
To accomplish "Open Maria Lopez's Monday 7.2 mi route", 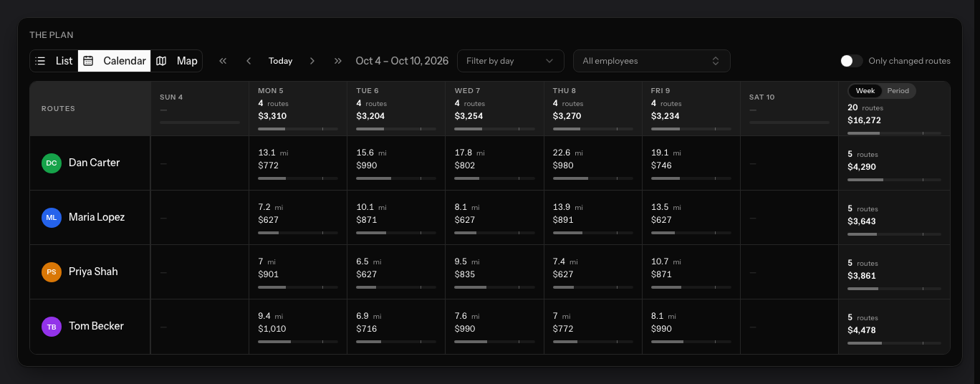I will click(298, 218).
